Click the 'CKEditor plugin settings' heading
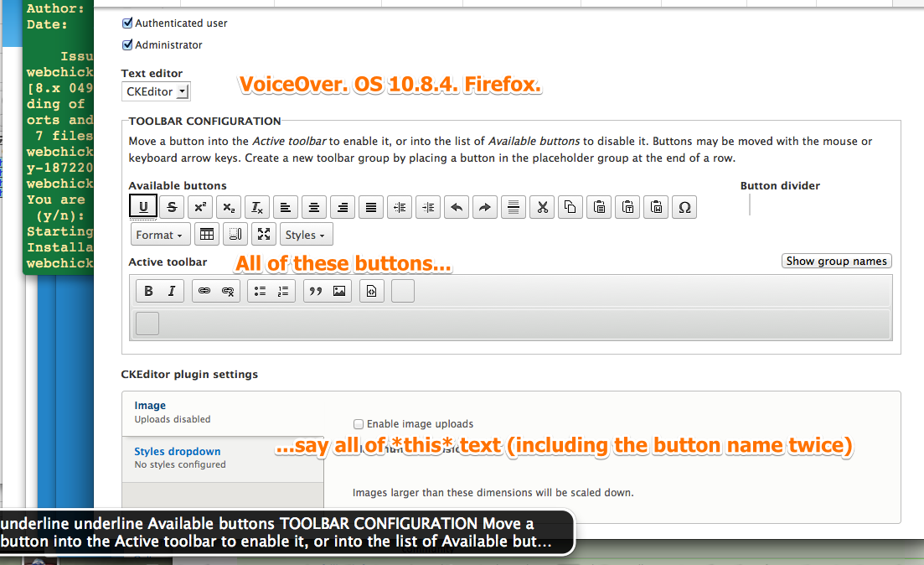The width and height of the screenshot is (924, 565). [x=189, y=375]
